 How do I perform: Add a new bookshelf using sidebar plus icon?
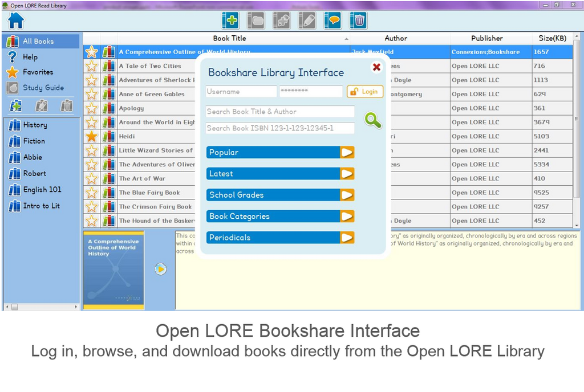[x=15, y=106]
